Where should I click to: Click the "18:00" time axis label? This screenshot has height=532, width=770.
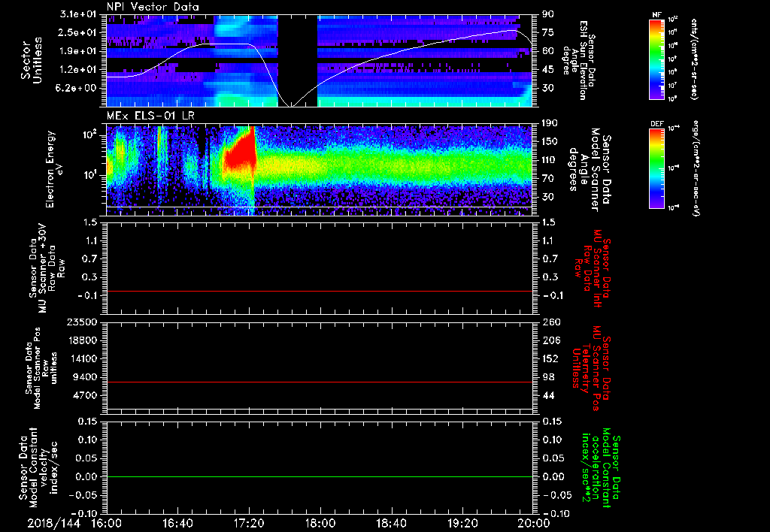click(320, 523)
